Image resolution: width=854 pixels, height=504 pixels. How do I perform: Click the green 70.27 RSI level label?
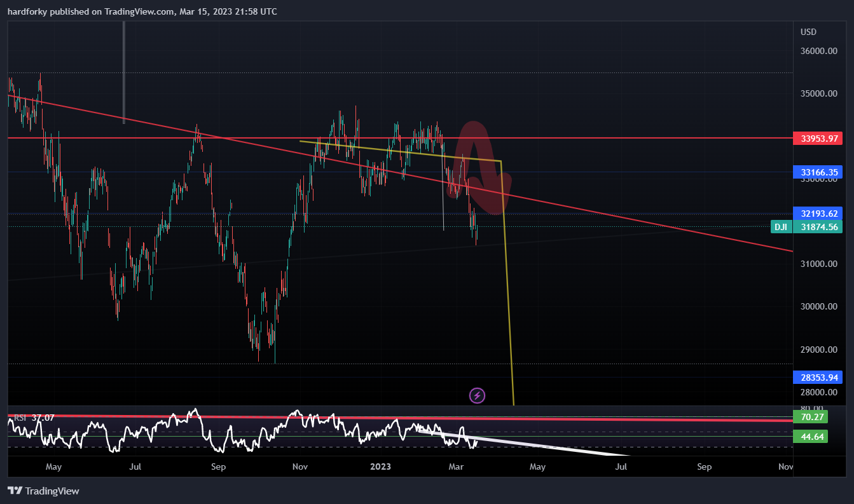tap(809, 418)
